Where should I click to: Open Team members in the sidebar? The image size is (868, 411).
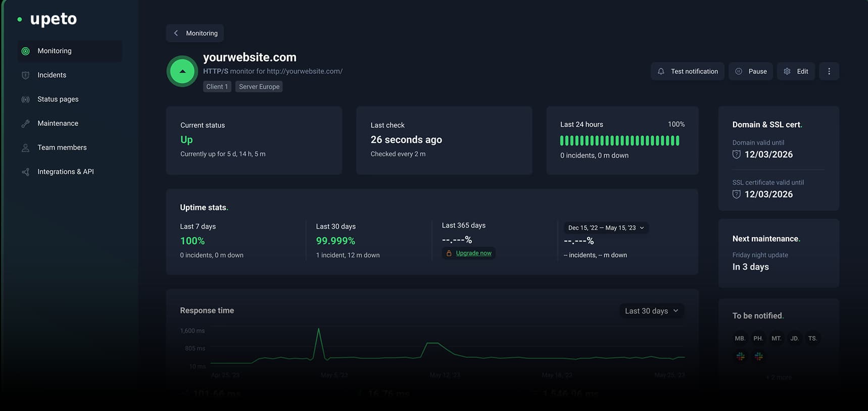pyautogui.click(x=70, y=148)
